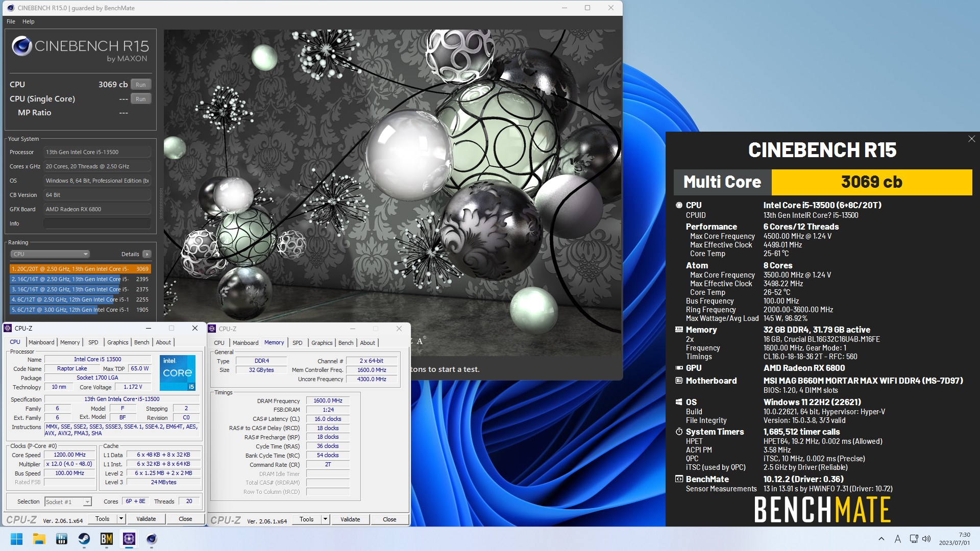Run the CPU multi-core test

click(x=141, y=85)
